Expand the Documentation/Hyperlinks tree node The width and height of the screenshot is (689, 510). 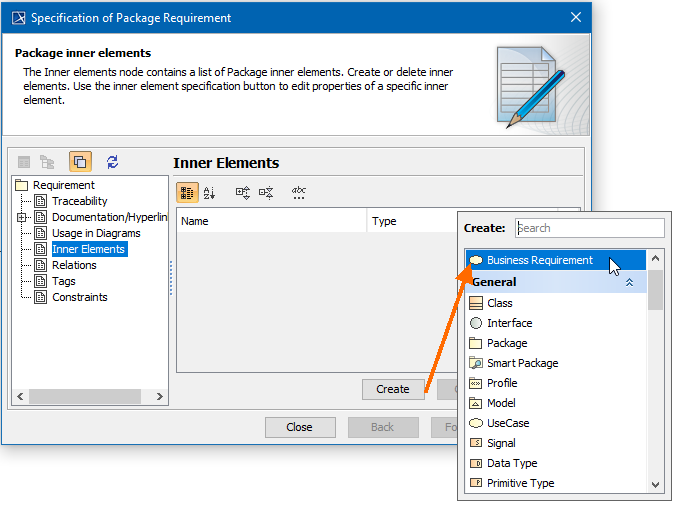point(22,217)
